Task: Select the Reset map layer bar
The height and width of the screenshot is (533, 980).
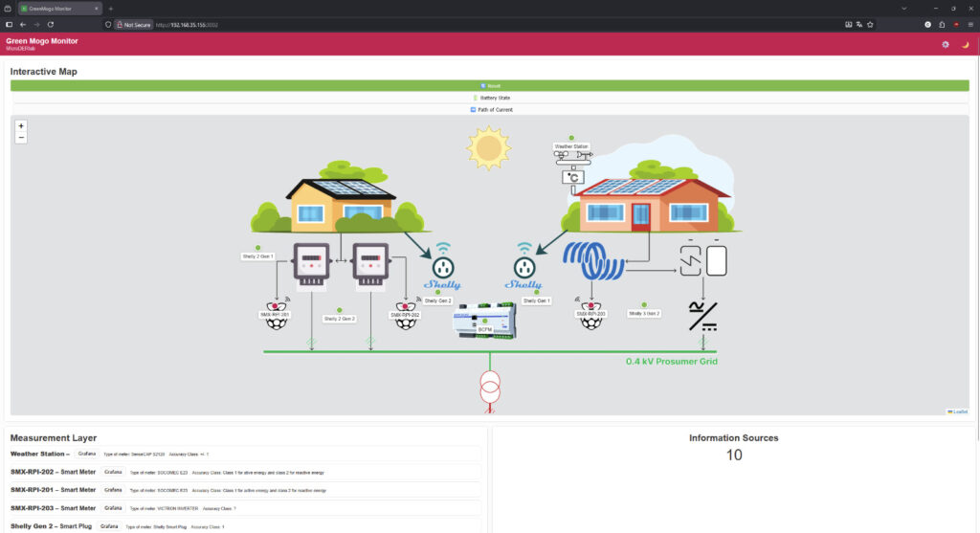Action: pyautogui.click(x=490, y=85)
